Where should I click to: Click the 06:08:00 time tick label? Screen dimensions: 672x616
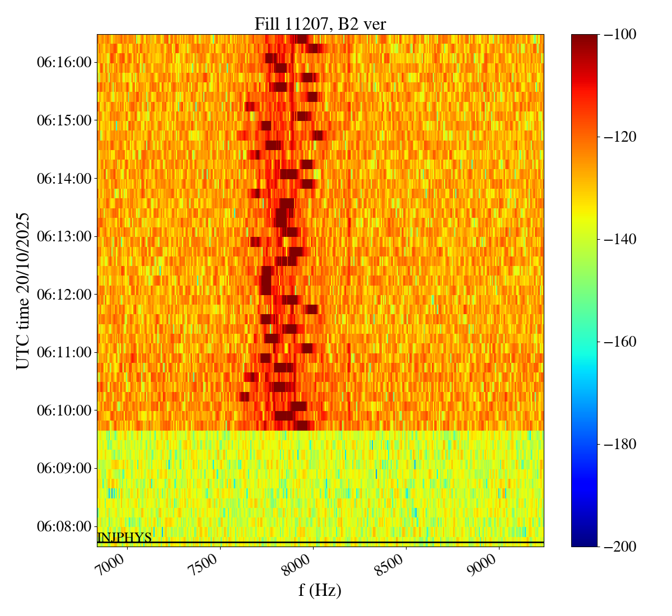tap(64, 526)
